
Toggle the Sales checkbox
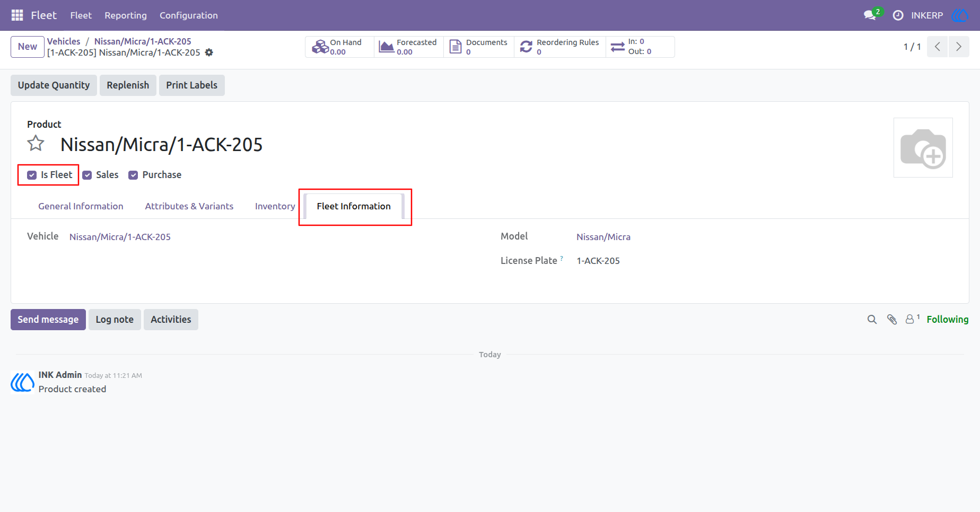(x=87, y=175)
